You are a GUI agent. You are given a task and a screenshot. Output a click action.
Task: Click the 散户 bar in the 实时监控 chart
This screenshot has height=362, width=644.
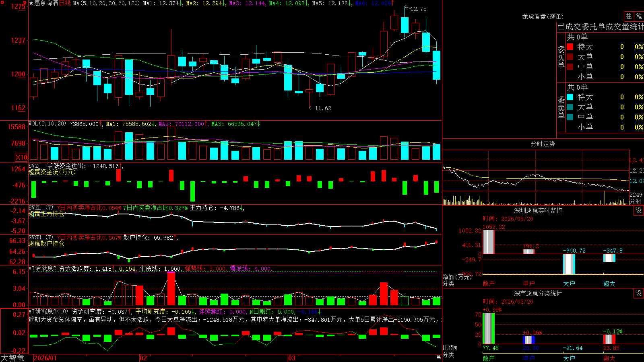point(488,242)
